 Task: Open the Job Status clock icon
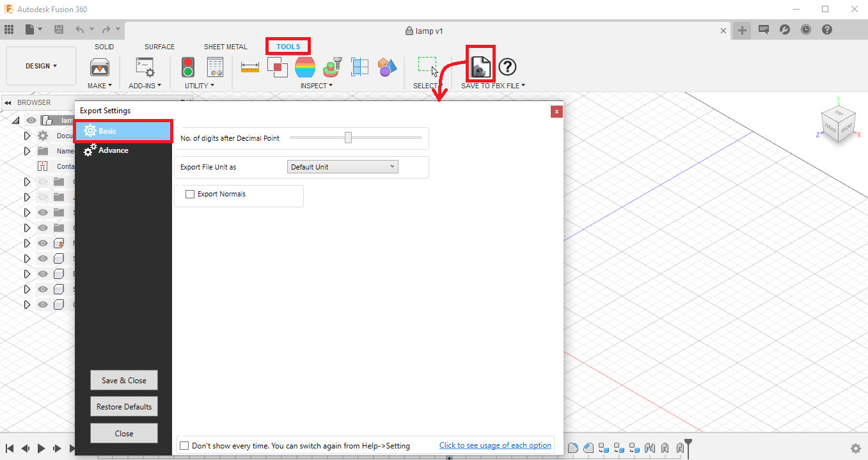click(806, 29)
